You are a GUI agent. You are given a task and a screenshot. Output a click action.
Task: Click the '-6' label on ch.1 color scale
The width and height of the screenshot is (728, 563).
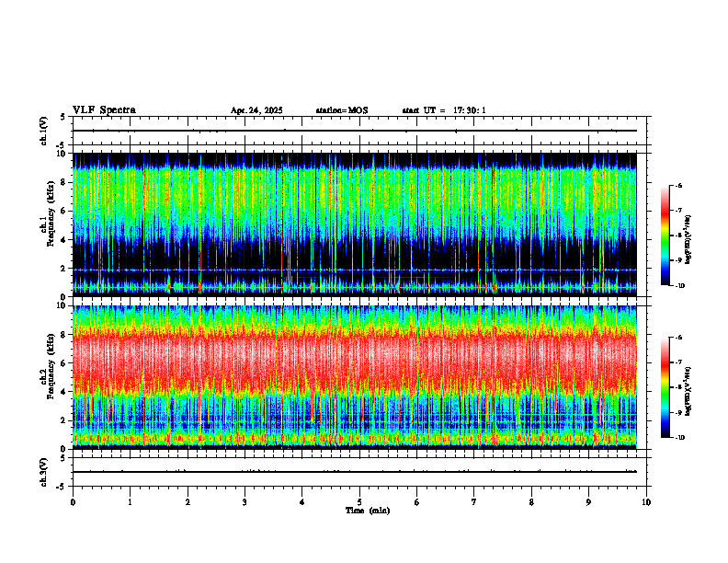tap(678, 186)
